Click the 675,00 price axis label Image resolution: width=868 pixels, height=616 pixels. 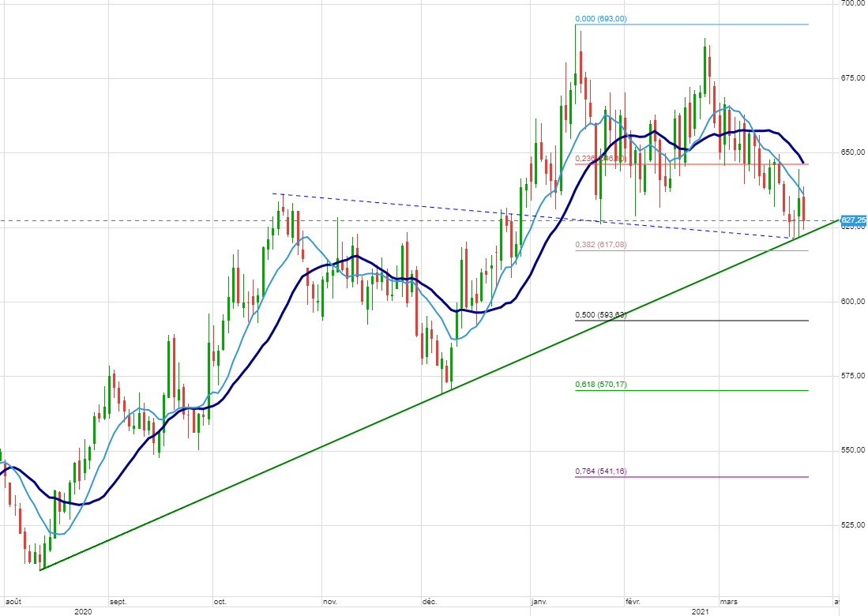point(853,77)
